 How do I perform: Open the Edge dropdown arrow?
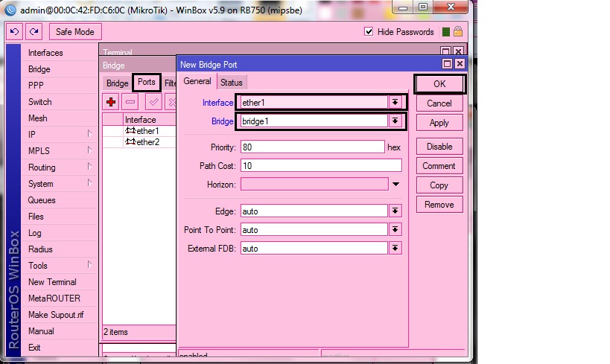395,211
